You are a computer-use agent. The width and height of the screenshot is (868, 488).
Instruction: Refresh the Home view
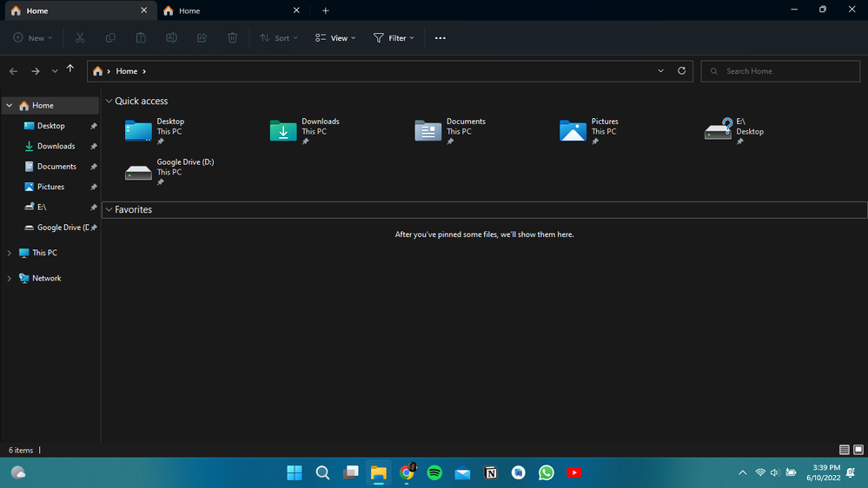681,71
